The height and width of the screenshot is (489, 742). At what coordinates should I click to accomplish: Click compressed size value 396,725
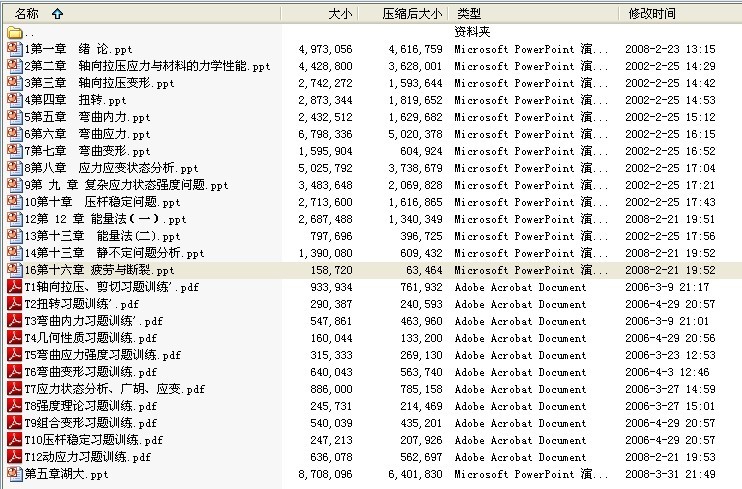click(421, 236)
